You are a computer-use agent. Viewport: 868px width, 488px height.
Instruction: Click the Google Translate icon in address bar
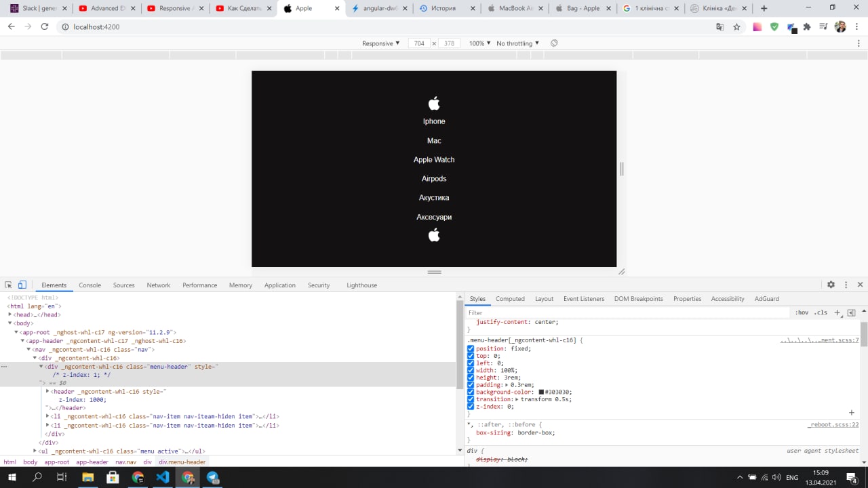pyautogui.click(x=720, y=26)
